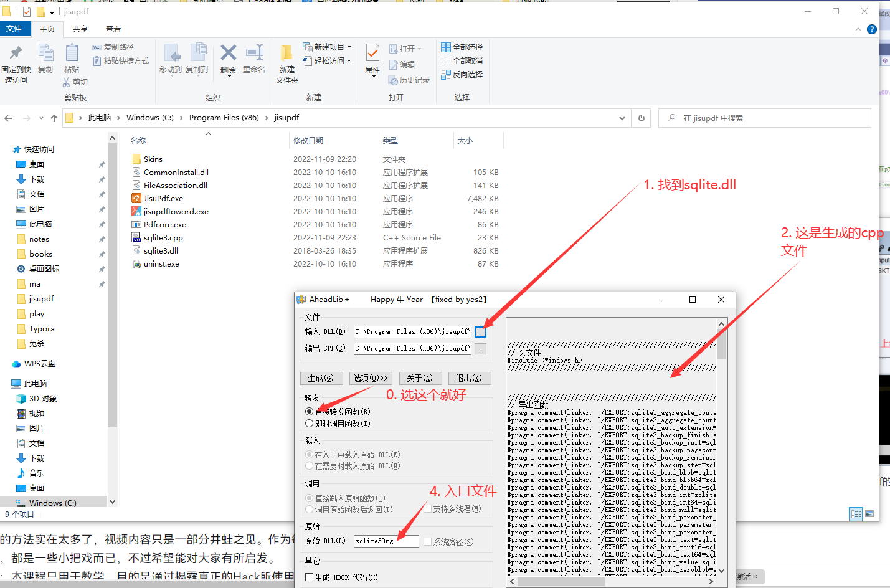Browse for the input DLL file
Screen dimensions: 890x588
click(x=480, y=332)
